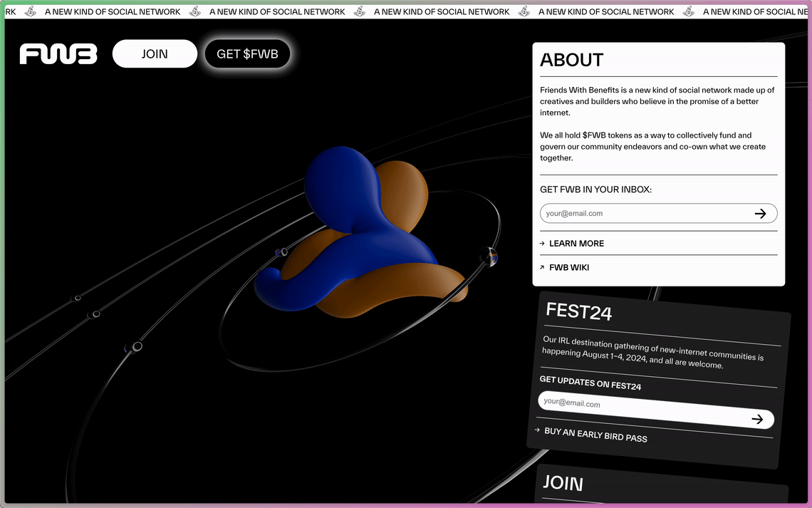The width and height of the screenshot is (812, 508).
Task: Click the paragraph starting 'We all hold $FWB tokens'
Action: pyautogui.click(x=652, y=147)
